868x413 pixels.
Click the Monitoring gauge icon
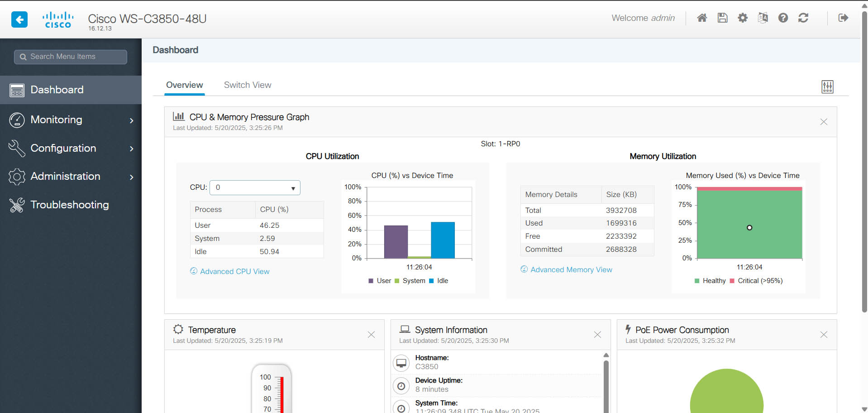coord(17,120)
